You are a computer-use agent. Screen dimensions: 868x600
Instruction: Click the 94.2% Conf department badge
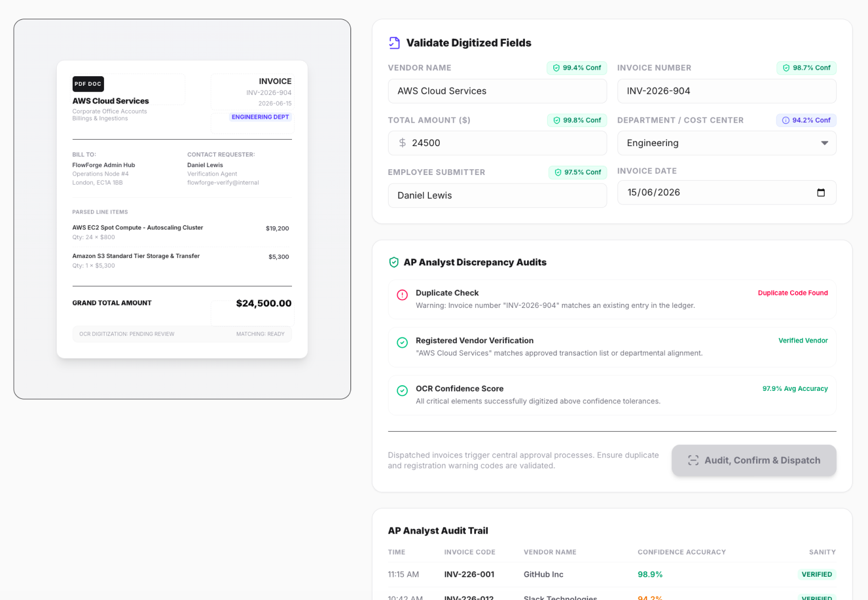pyautogui.click(x=806, y=120)
